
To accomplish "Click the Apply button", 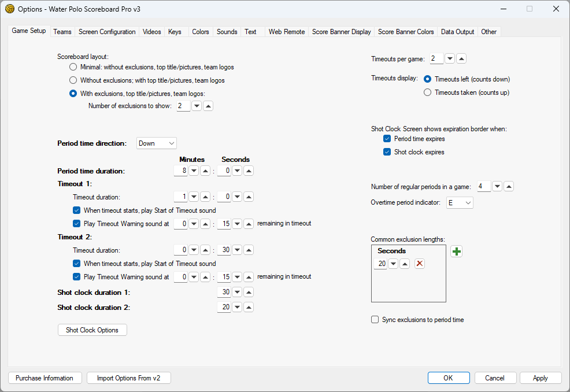I will pyautogui.click(x=541, y=378).
